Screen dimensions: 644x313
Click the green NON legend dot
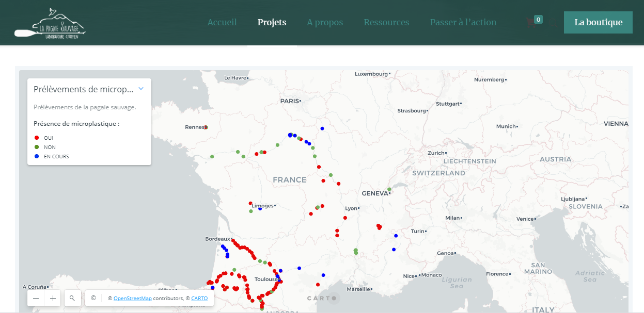pos(37,147)
